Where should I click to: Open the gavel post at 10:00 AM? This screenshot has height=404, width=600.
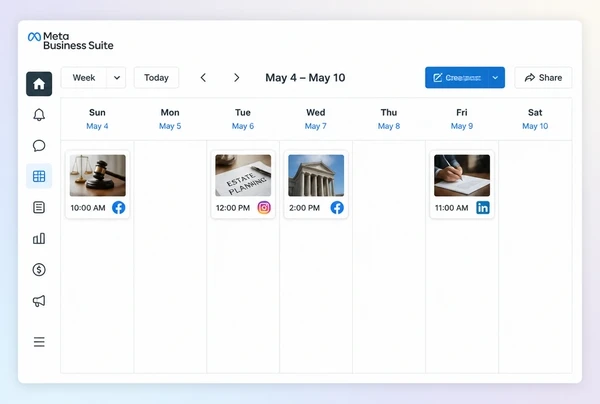[x=98, y=184]
